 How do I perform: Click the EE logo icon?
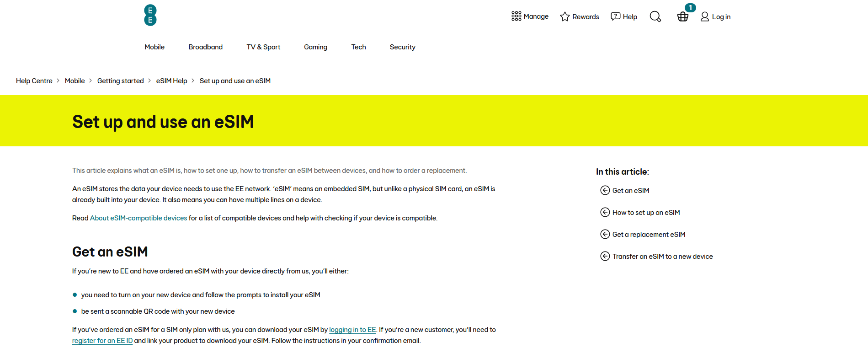click(x=150, y=15)
